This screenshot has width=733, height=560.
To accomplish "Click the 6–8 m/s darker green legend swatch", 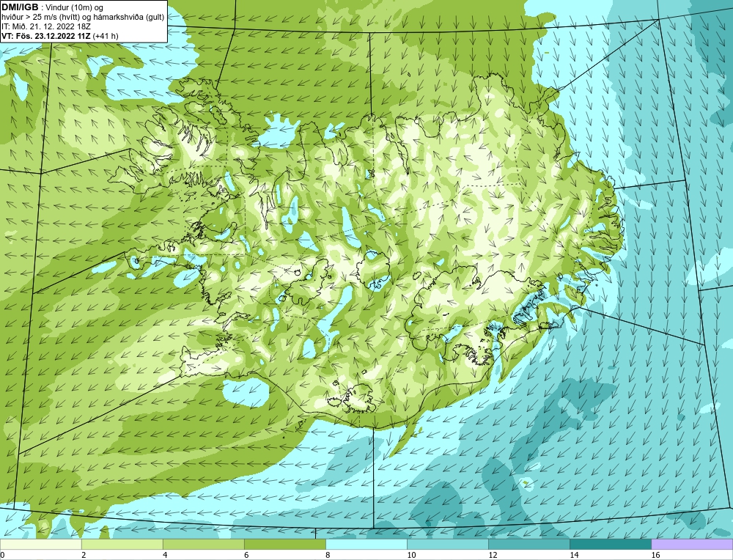I will [284, 545].
